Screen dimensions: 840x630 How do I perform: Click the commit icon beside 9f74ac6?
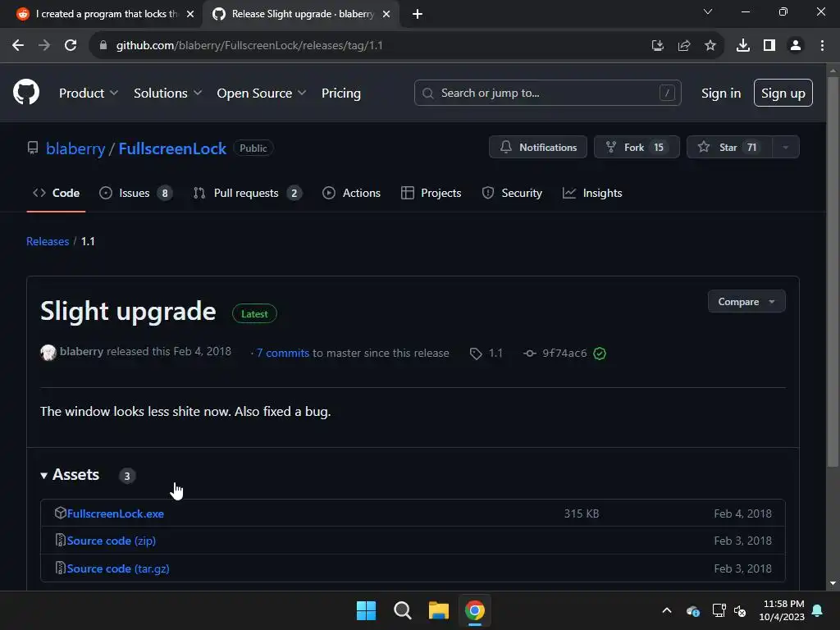coord(530,354)
